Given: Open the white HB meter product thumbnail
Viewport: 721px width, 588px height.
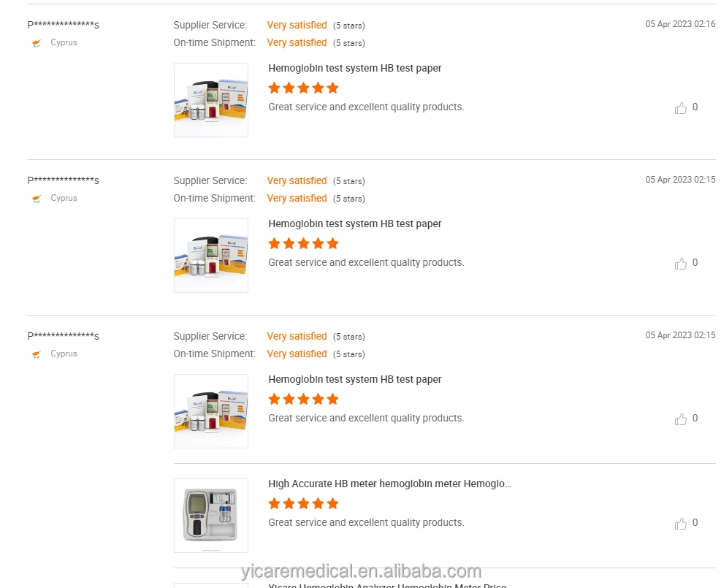Looking at the screenshot, I should tap(210, 516).
